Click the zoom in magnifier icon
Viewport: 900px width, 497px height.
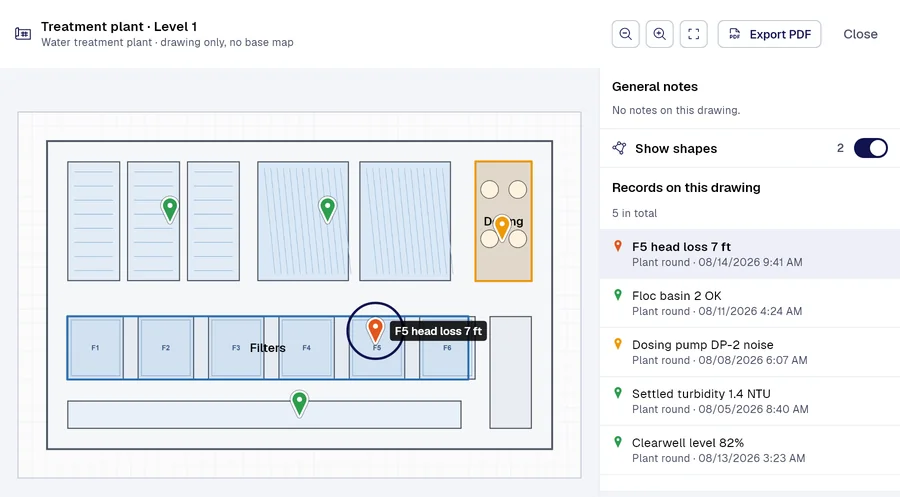(660, 34)
